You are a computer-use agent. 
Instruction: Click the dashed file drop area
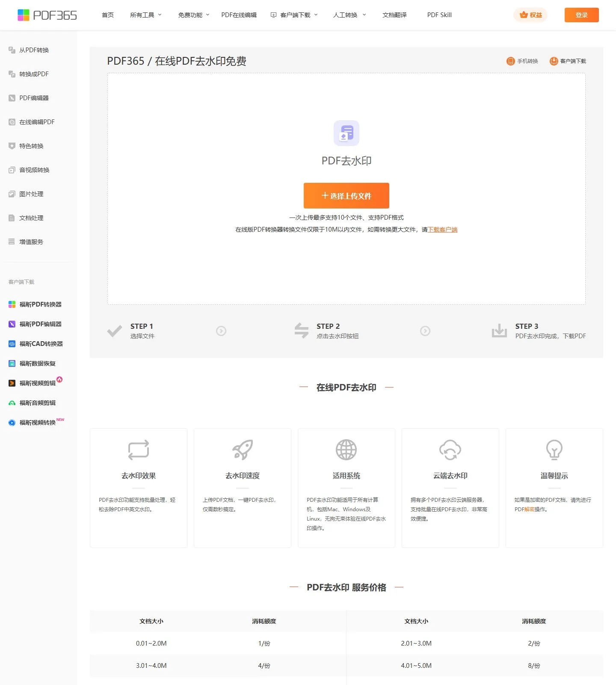click(x=346, y=189)
